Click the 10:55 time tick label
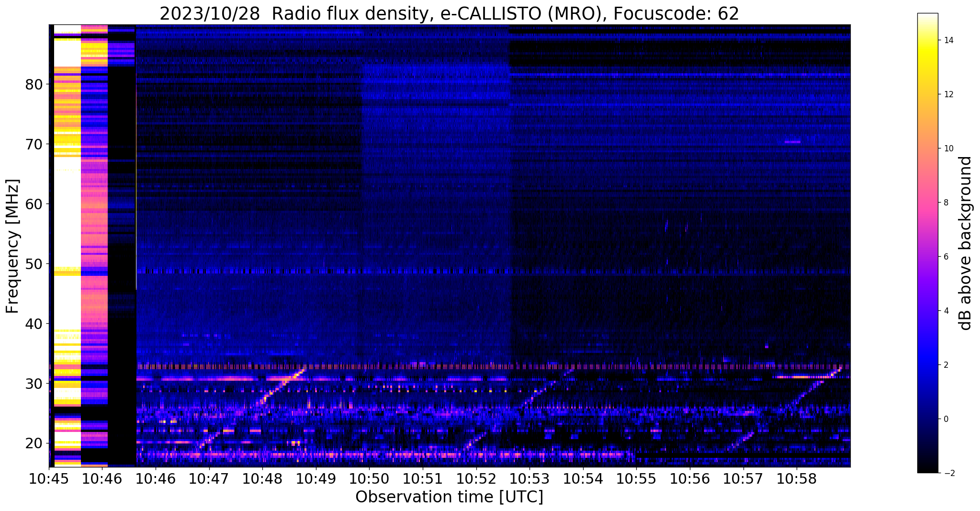This screenshot has height=511, width=980. [x=636, y=479]
